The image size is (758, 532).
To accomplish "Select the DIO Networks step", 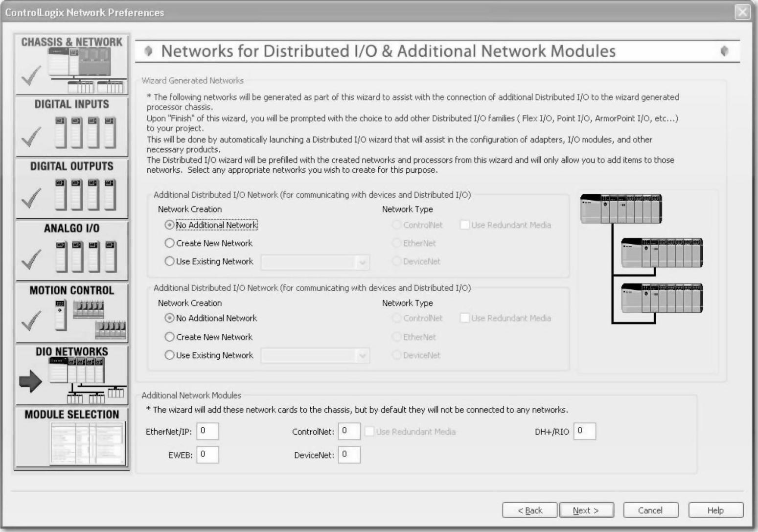I will tap(72, 375).
